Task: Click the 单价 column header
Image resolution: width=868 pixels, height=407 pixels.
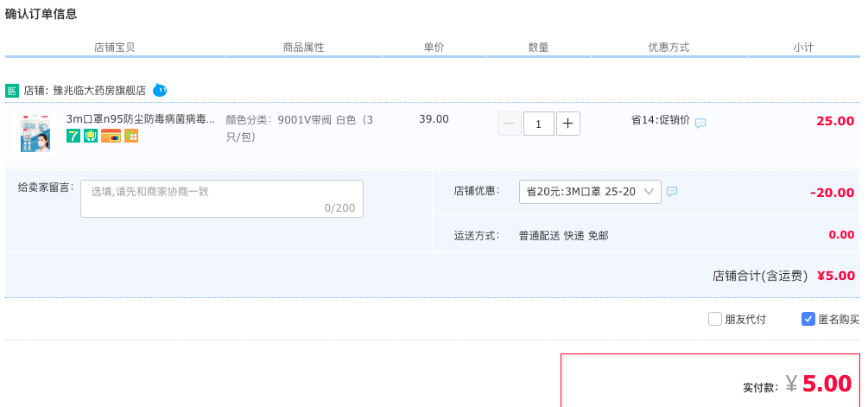Action: (434, 48)
